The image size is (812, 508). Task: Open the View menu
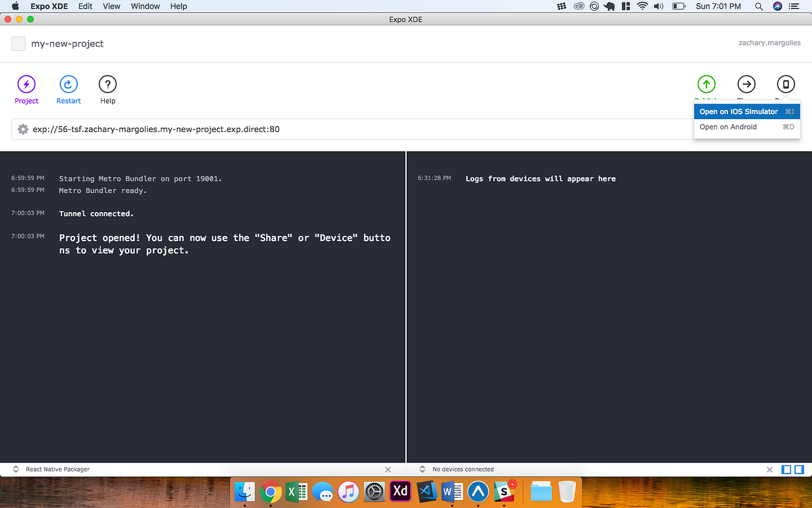tap(112, 6)
